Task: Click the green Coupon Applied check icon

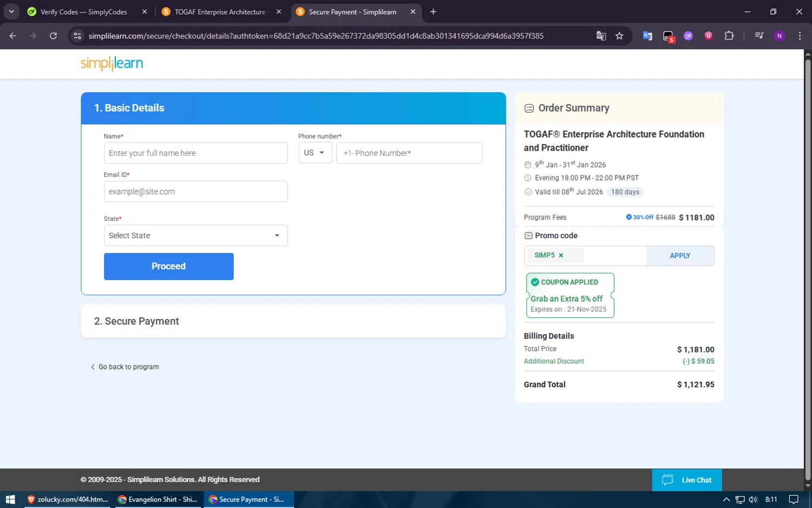Action: coord(535,282)
